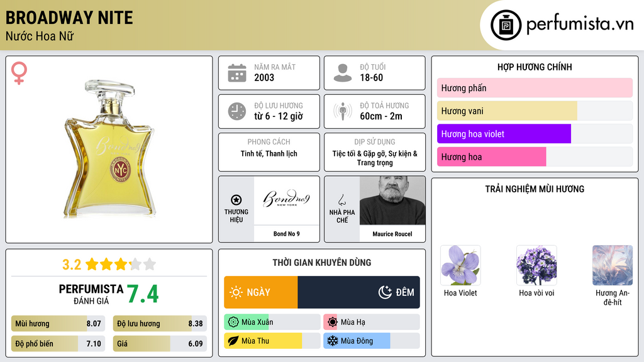Click the Độ phổ biến 7.10 score bar

click(58, 344)
